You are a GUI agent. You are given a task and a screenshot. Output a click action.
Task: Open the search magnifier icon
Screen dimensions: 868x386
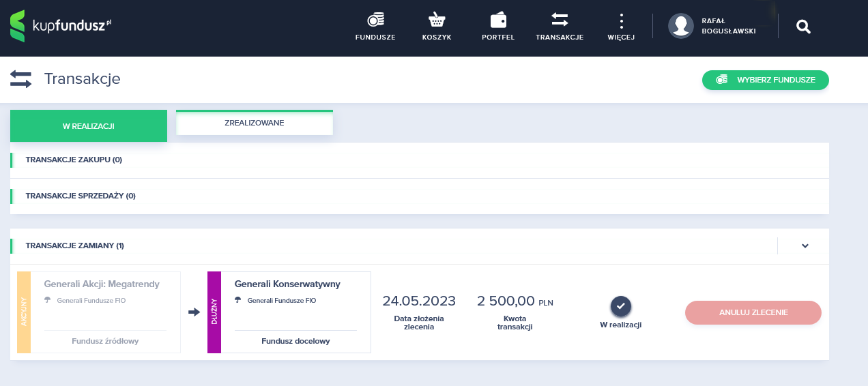(x=803, y=27)
